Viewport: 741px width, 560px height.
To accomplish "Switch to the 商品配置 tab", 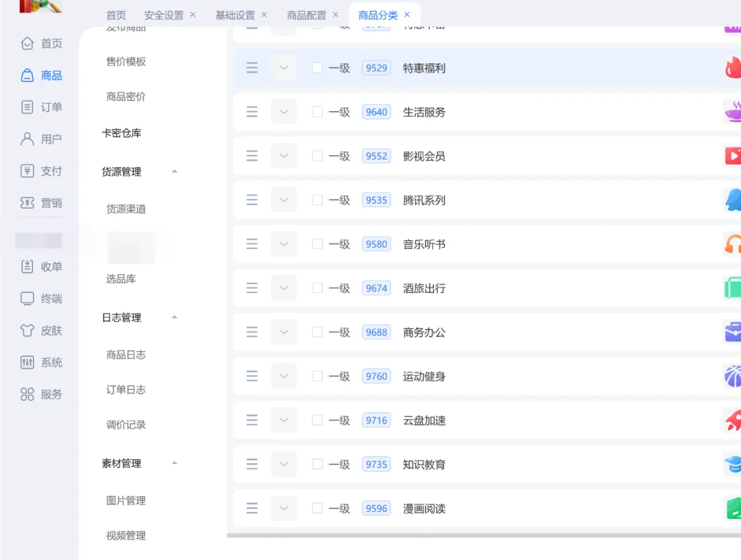I will [x=306, y=15].
